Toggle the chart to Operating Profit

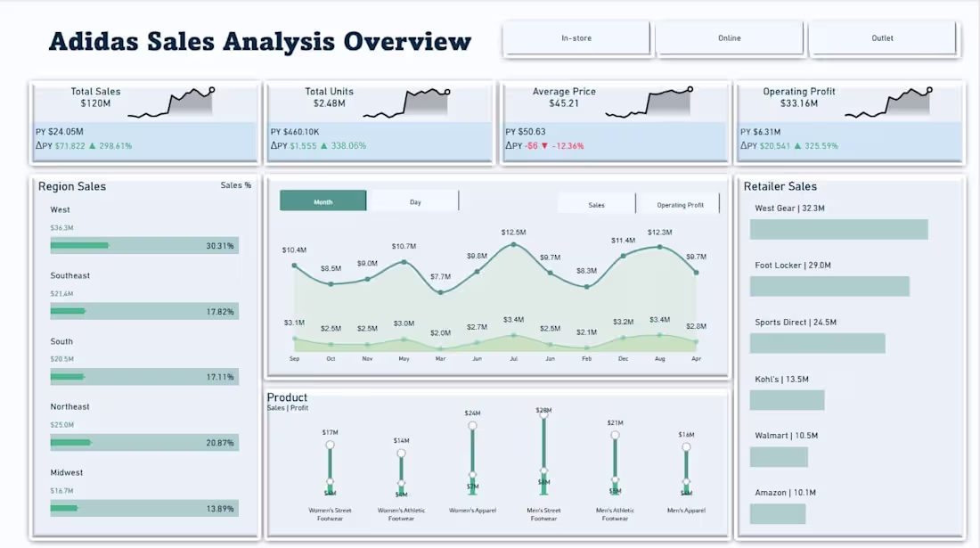click(x=679, y=203)
